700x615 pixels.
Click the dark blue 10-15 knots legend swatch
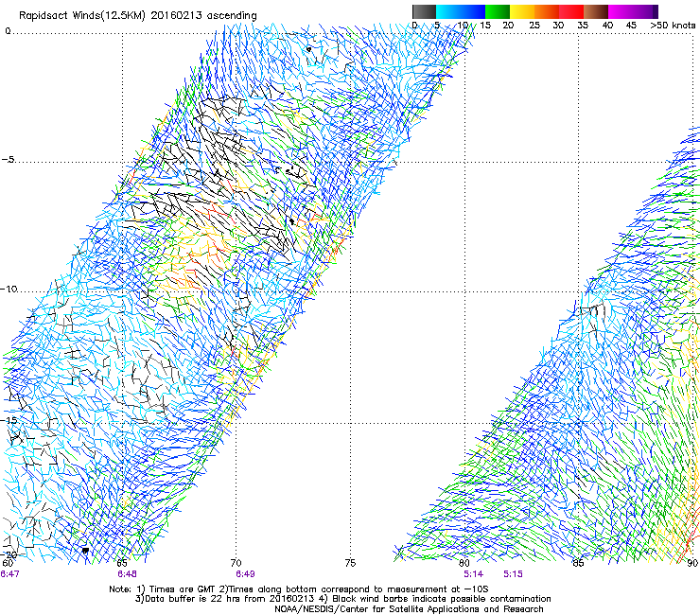point(473,11)
